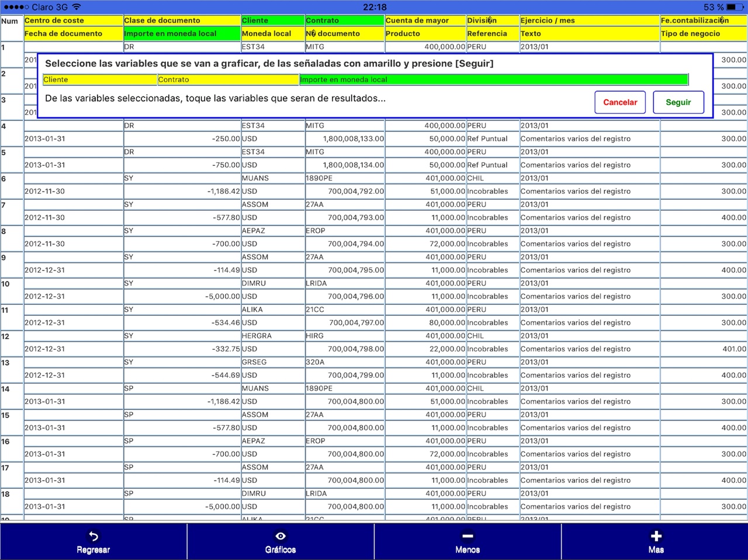Select the Contrato variable in dialog

[228, 79]
